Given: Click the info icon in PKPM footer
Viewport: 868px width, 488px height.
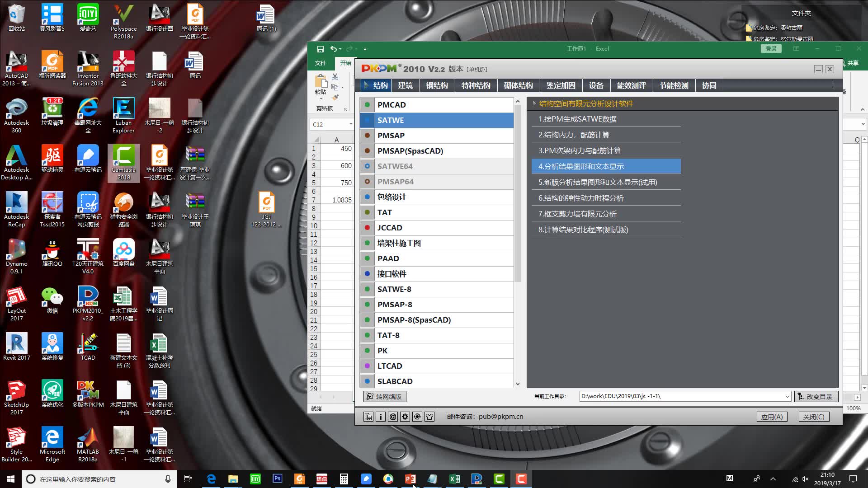Looking at the screenshot, I should click(x=381, y=417).
